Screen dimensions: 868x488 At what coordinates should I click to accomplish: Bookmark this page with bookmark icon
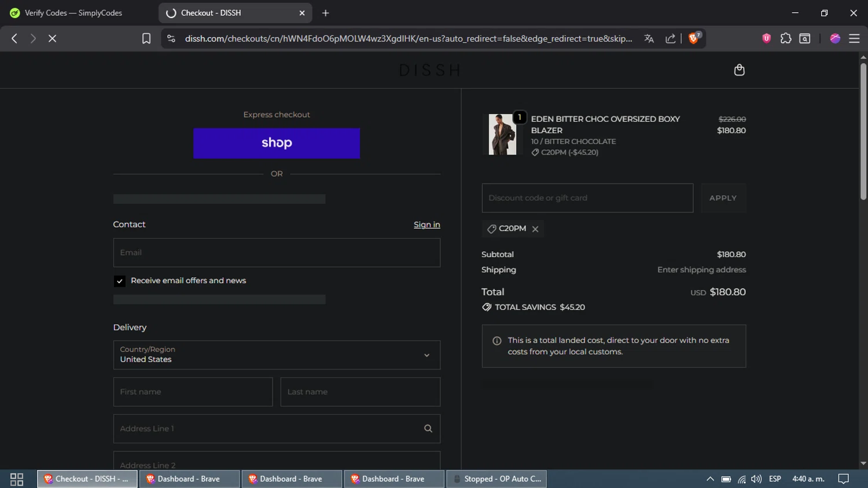click(146, 38)
